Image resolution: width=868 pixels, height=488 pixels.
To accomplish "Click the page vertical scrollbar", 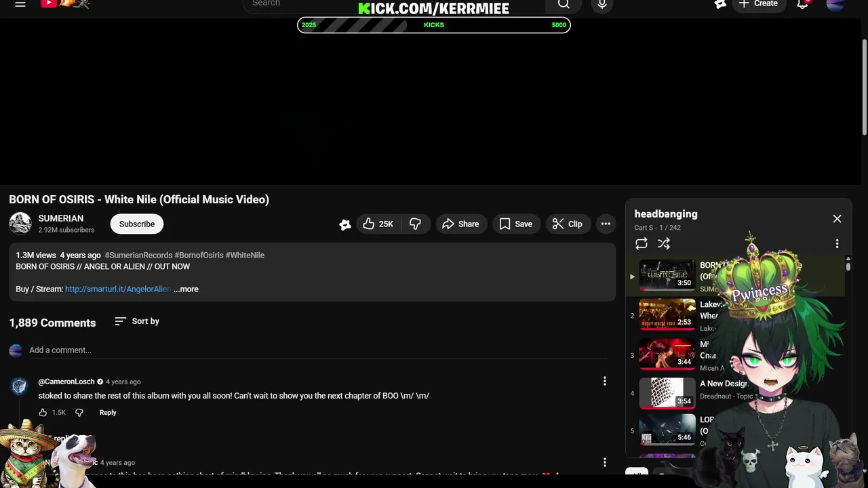I will pyautogui.click(x=864, y=88).
